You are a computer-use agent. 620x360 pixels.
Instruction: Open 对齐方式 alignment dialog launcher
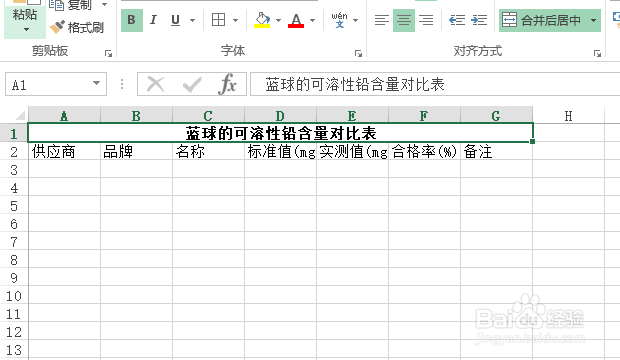point(597,53)
